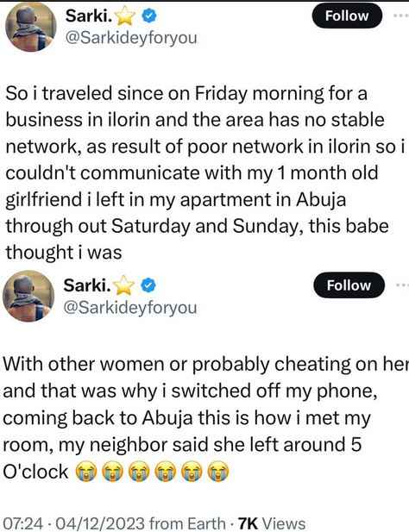Open the more options dots on second tweet
Viewport: 409px width, 532px height.
(x=403, y=285)
